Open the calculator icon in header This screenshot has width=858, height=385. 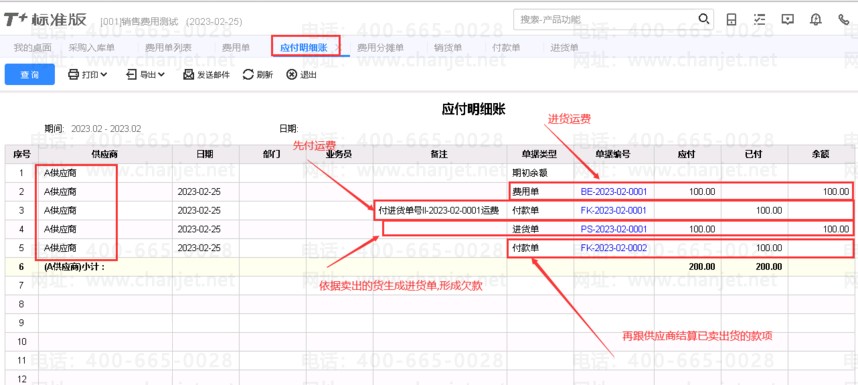pos(731,19)
